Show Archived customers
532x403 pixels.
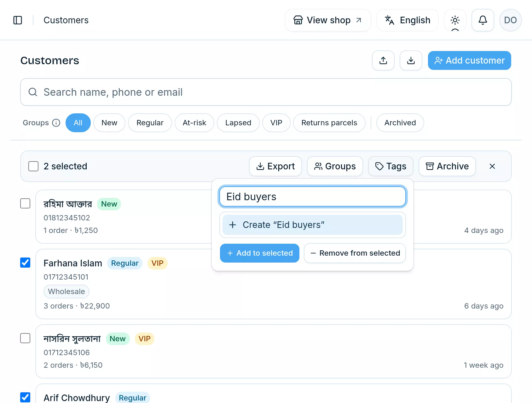tap(400, 123)
